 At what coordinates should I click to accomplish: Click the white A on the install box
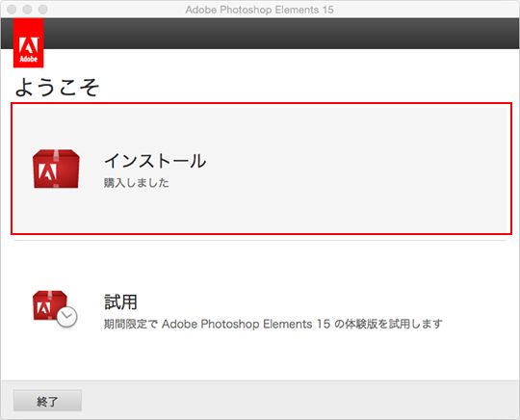48,171
